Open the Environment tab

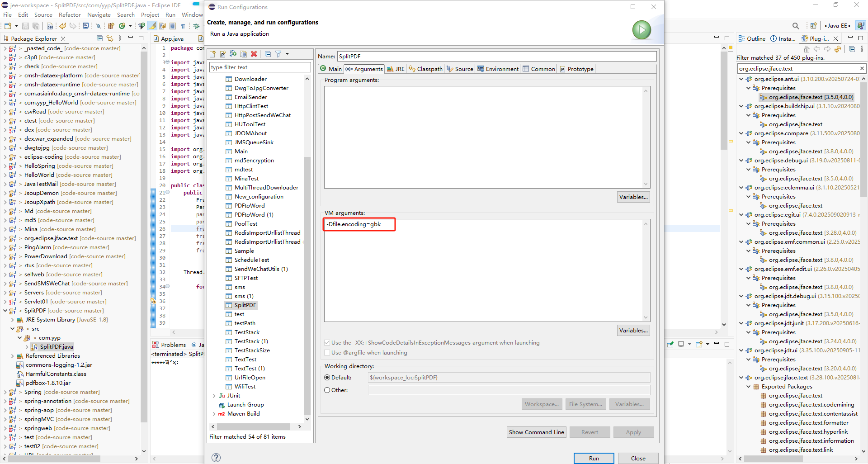tap(498, 69)
